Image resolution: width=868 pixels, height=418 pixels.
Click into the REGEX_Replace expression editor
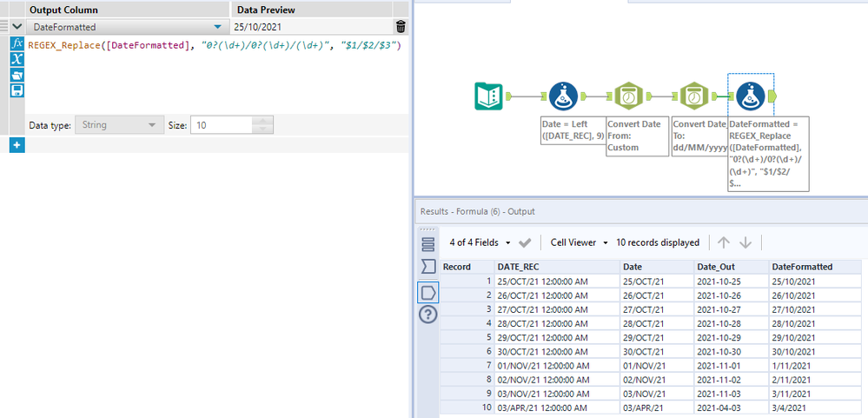(x=217, y=75)
